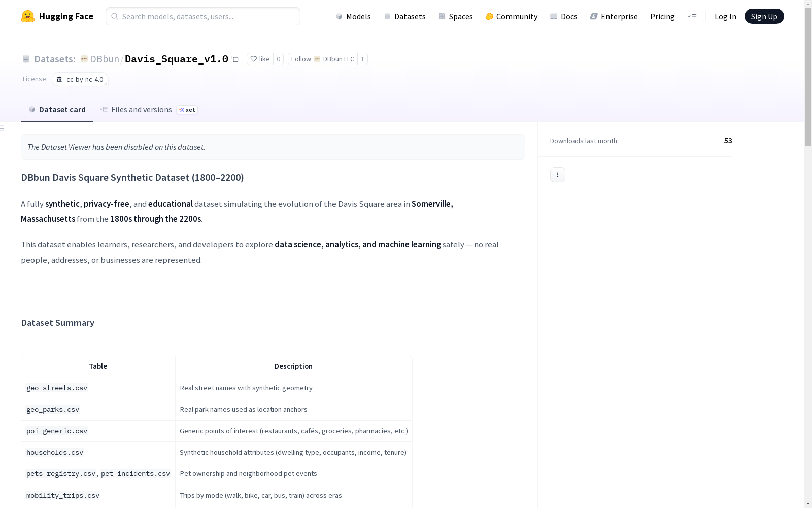Click the Table column header
812x508 pixels.
[98, 366]
